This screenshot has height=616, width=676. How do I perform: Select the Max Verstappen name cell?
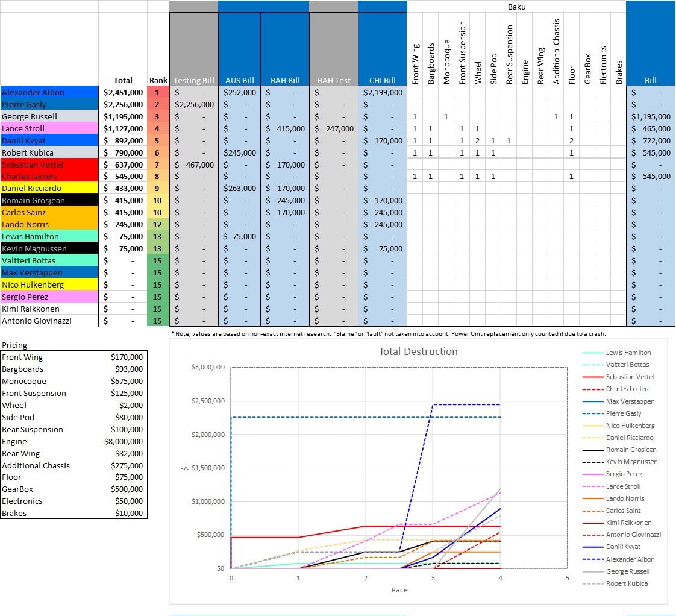pos(49,272)
